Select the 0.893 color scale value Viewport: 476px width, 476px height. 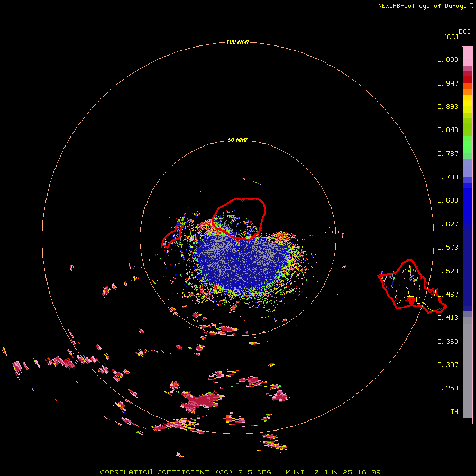tap(448, 106)
